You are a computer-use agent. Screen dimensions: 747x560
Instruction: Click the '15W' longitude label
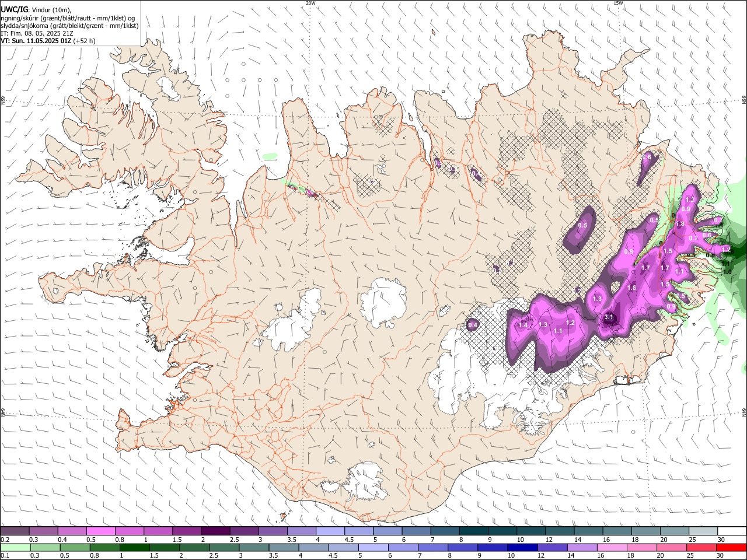(x=618, y=3)
